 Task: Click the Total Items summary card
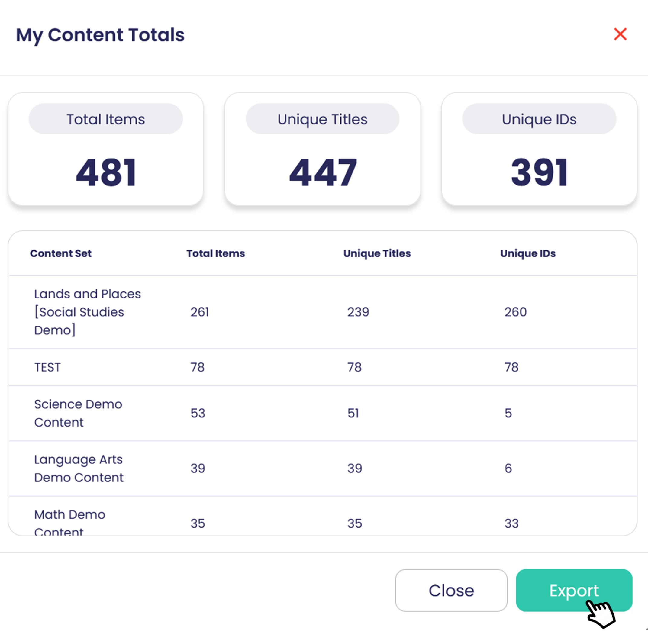(x=106, y=149)
